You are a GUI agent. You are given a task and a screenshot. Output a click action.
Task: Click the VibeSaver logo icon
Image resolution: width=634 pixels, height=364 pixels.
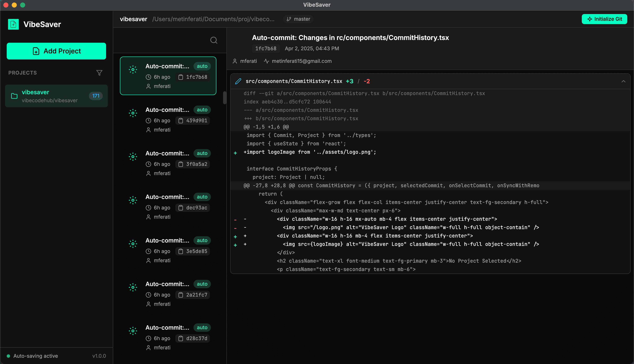click(13, 24)
